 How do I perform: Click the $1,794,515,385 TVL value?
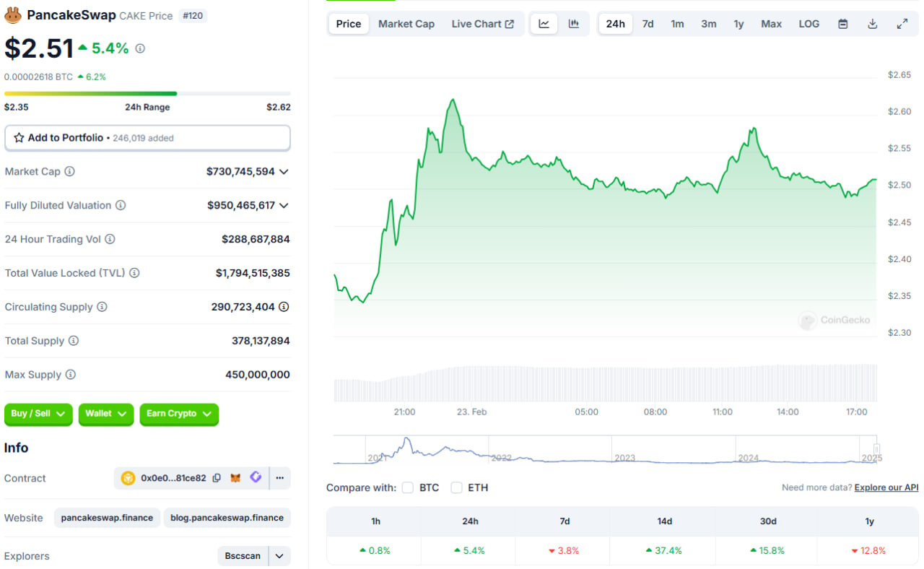point(253,273)
